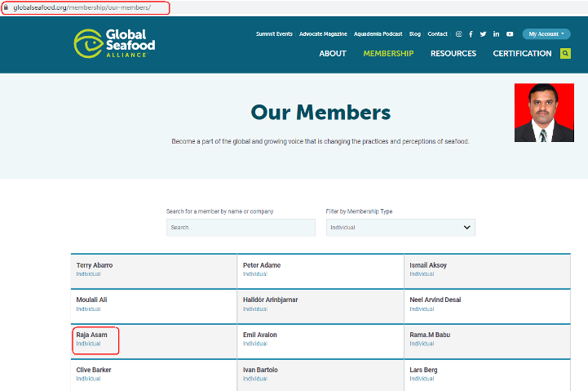Image resolution: width=588 pixels, height=391 pixels.
Task: Open the CERTIFICATION menu
Action: [522, 54]
